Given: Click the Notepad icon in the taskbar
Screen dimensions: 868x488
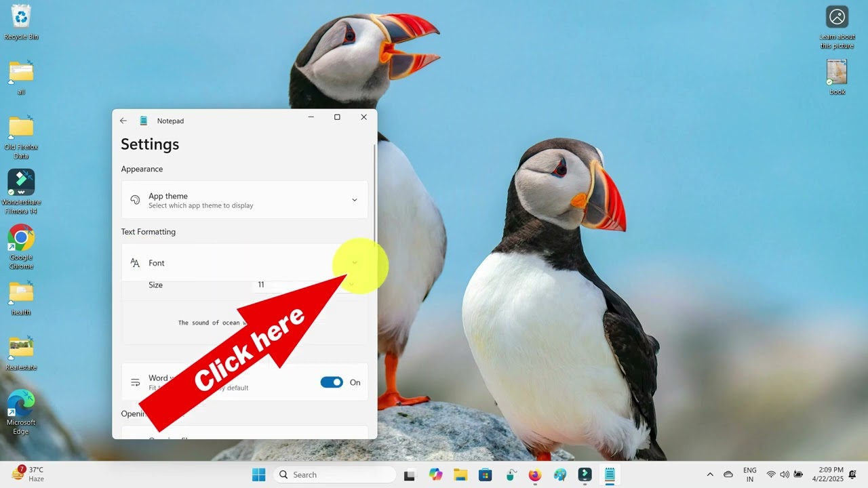Looking at the screenshot, I should pos(610,474).
